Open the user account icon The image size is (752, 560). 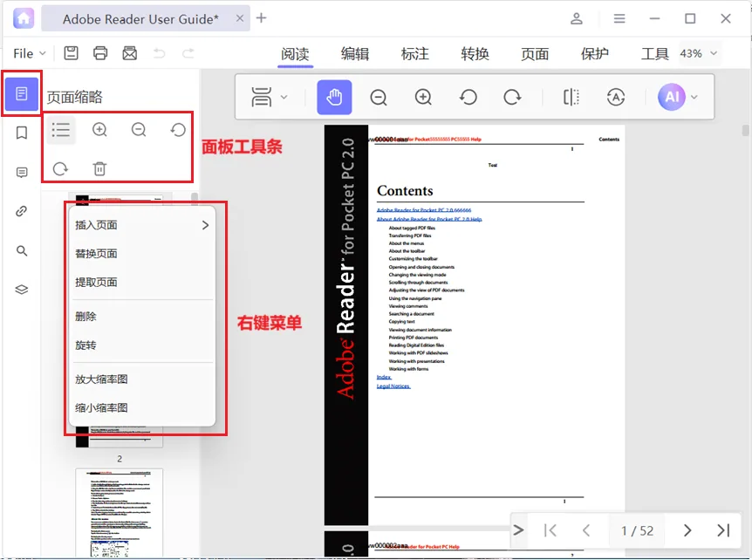click(577, 18)
